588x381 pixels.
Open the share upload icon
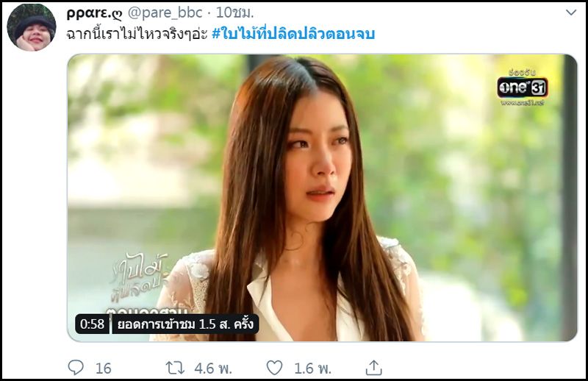[x=373, y=368]
